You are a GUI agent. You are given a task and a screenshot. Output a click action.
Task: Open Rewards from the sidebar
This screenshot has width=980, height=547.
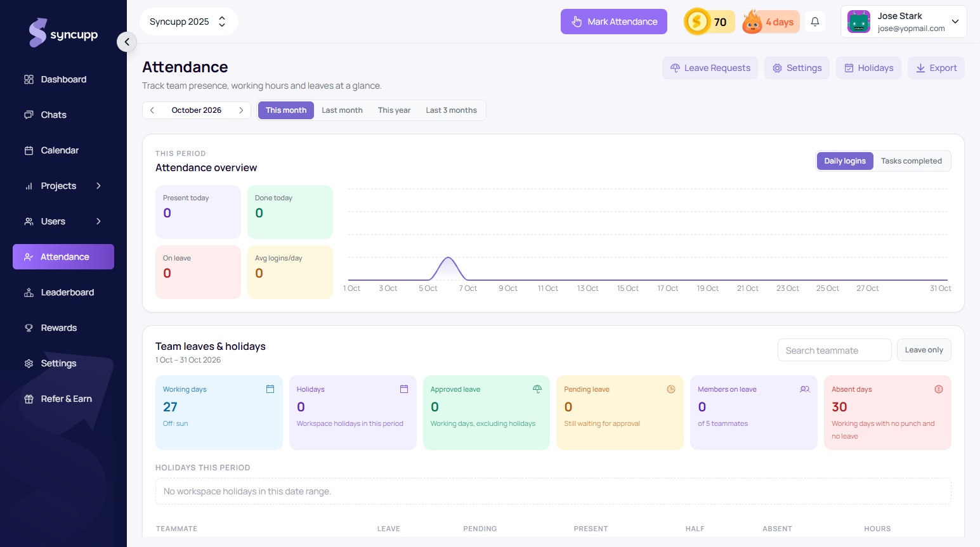coord(63,328)
